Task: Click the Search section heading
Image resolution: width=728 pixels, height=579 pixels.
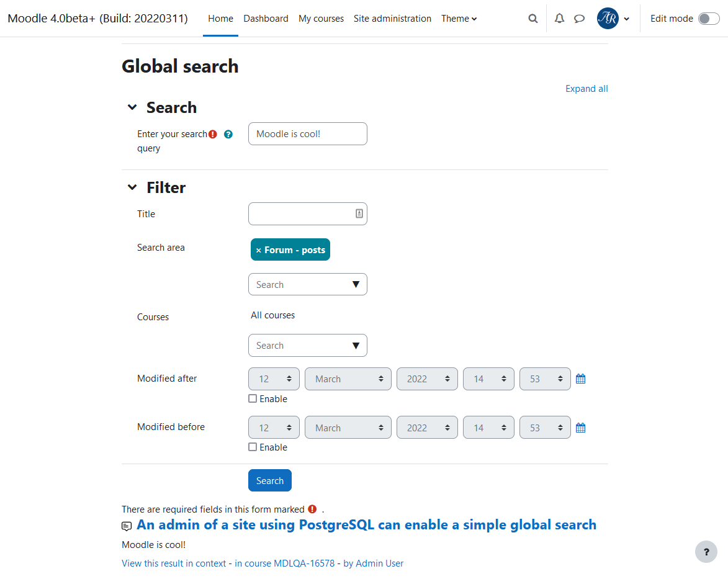Action: click(x=171, y=107)
